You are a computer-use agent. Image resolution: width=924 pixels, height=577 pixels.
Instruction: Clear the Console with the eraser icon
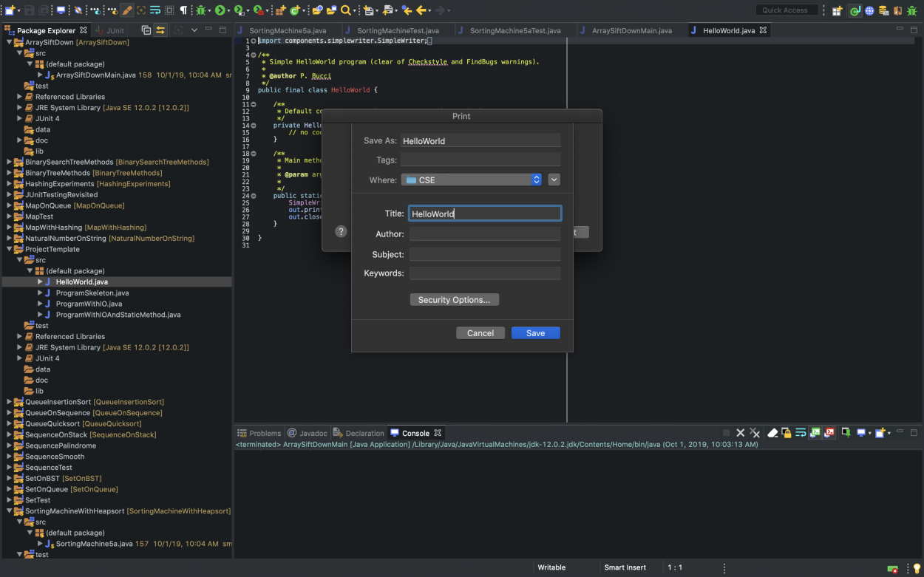point(772,433)
